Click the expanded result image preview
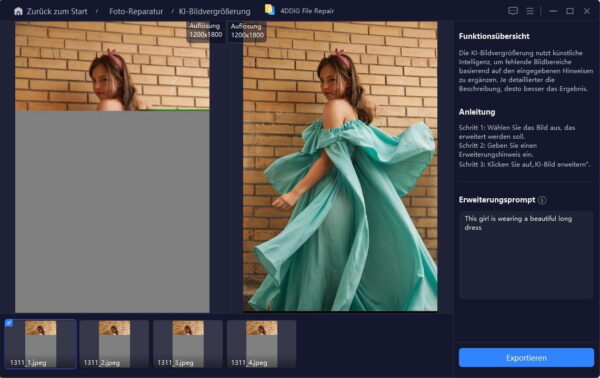This screenshot has width=600, height=378. tap(340, 166)
